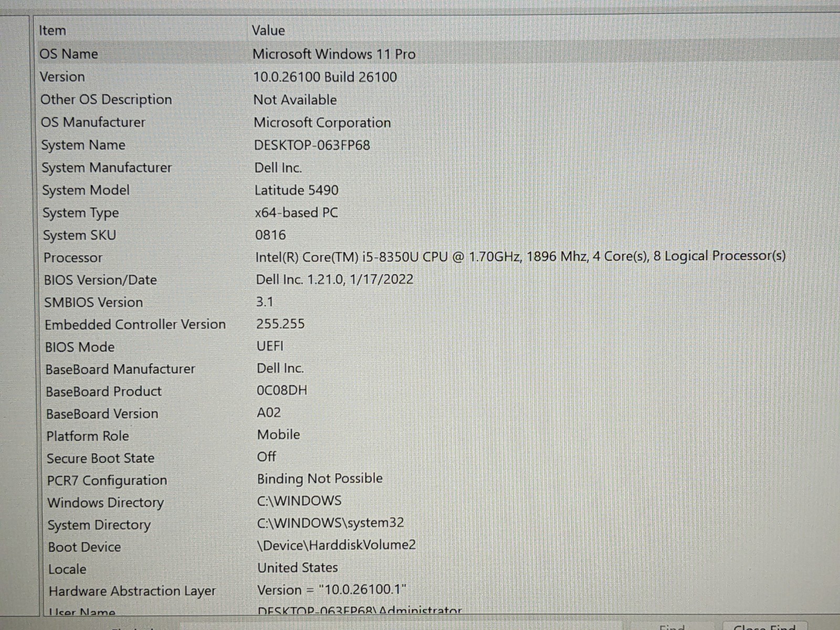Click the x64-based PC value
Viewport: 840px width, 630px height.
pyautogui.click(x=296, y=213)
